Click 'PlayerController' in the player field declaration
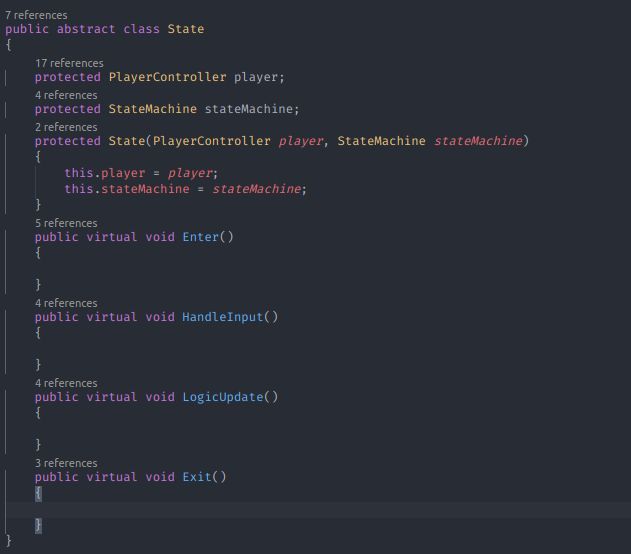 pos(167,77)
